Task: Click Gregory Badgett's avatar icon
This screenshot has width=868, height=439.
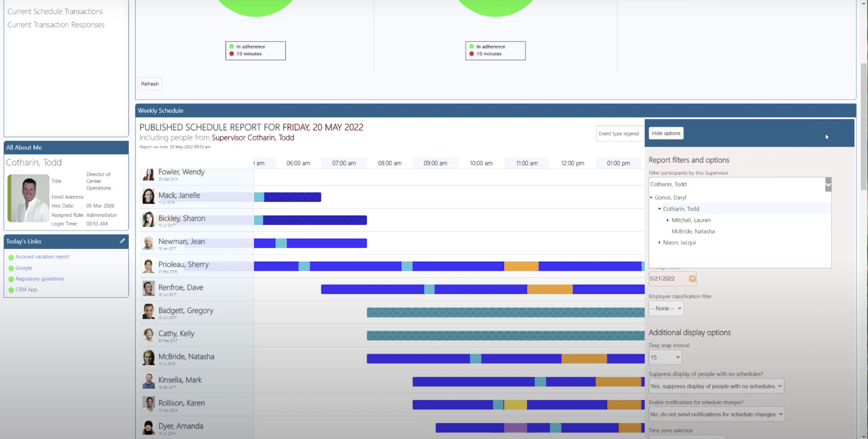Action: 148,312
